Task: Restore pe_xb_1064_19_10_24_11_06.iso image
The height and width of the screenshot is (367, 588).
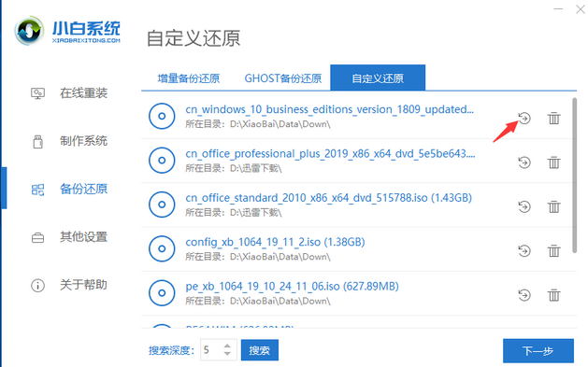Action: click(x=524, y=295)
